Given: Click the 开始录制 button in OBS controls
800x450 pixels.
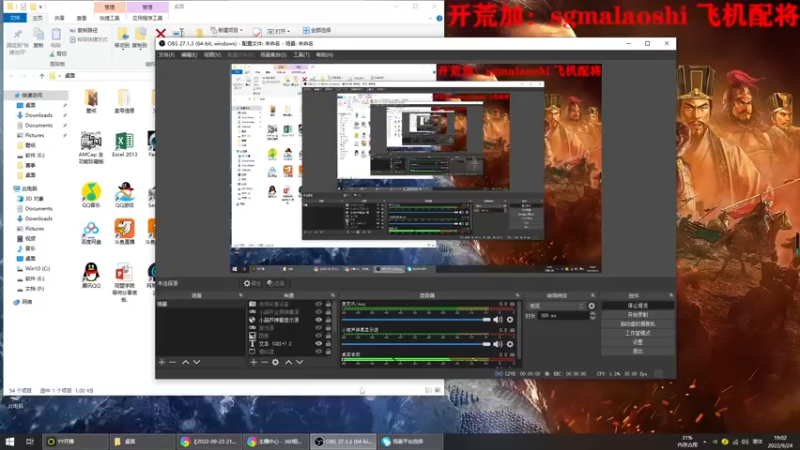Looking at the screenshot, I should click(638, 314).
